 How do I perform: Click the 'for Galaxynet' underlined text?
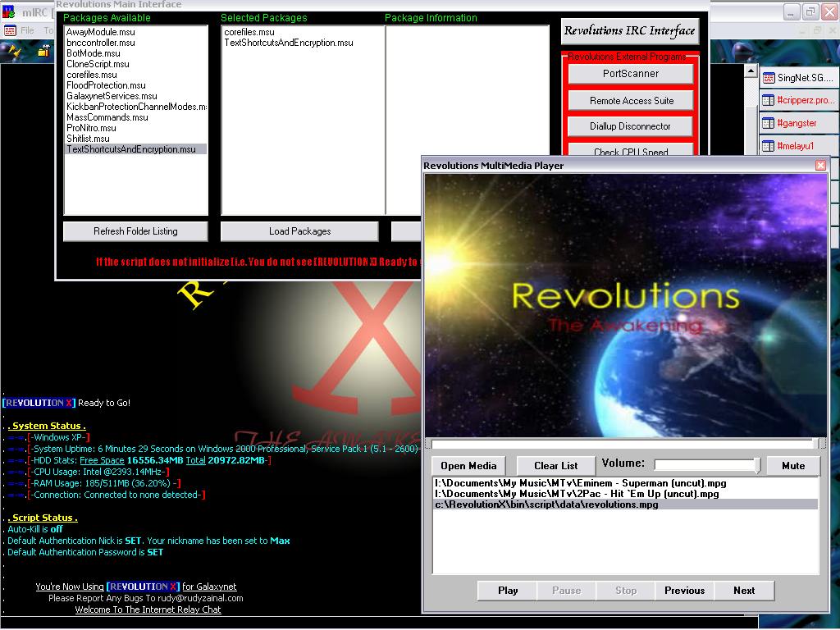click(209, 587)
